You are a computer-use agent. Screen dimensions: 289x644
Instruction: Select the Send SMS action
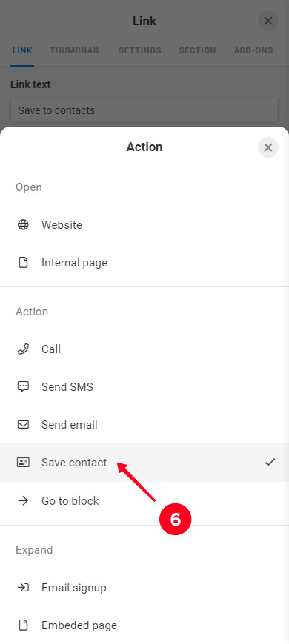(144, 387)
